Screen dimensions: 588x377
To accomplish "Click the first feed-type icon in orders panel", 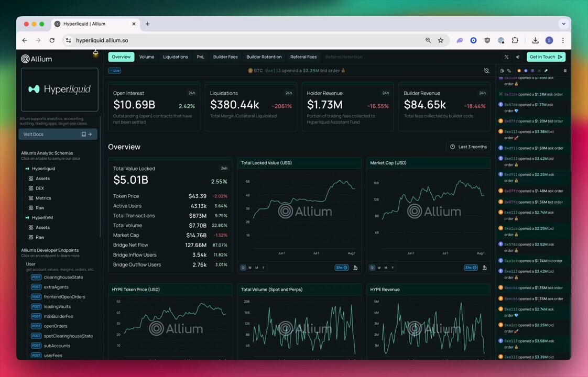I will tap(502, 71).
